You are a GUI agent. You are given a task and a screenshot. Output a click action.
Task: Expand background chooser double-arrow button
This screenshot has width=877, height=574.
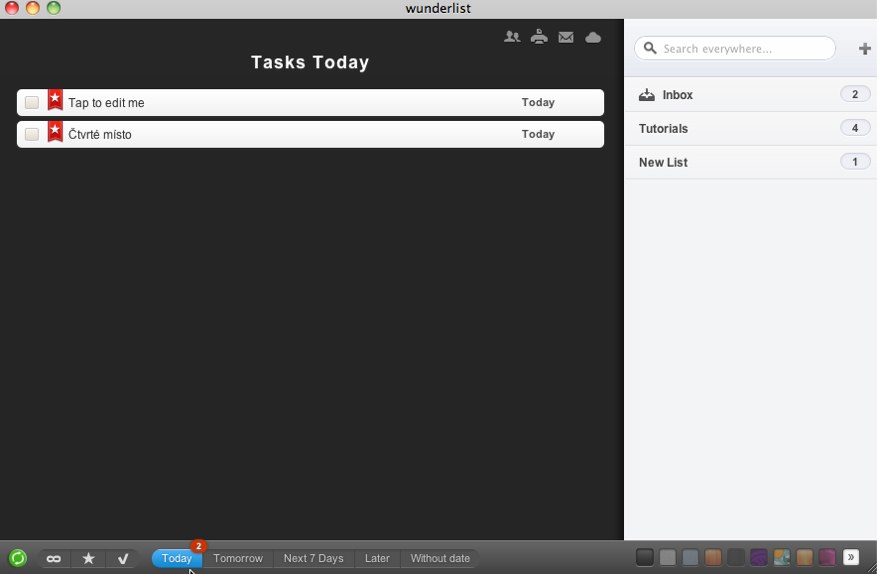coord(851,557)
